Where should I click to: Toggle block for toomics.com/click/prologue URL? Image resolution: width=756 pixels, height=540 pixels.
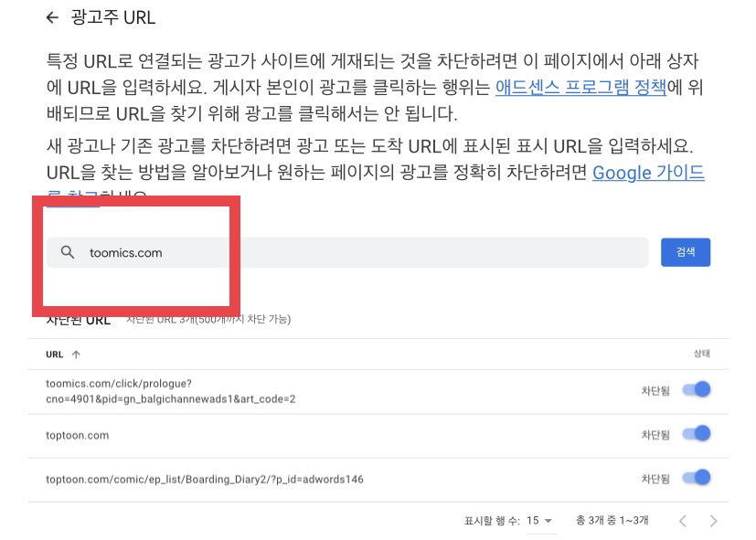pos(697,389)
